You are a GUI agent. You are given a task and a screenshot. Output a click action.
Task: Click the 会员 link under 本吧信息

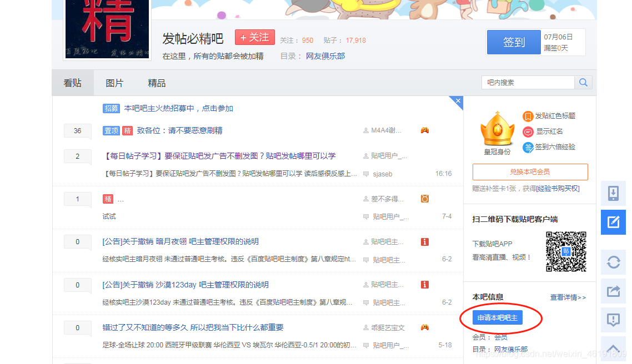[x=501, y=337]
